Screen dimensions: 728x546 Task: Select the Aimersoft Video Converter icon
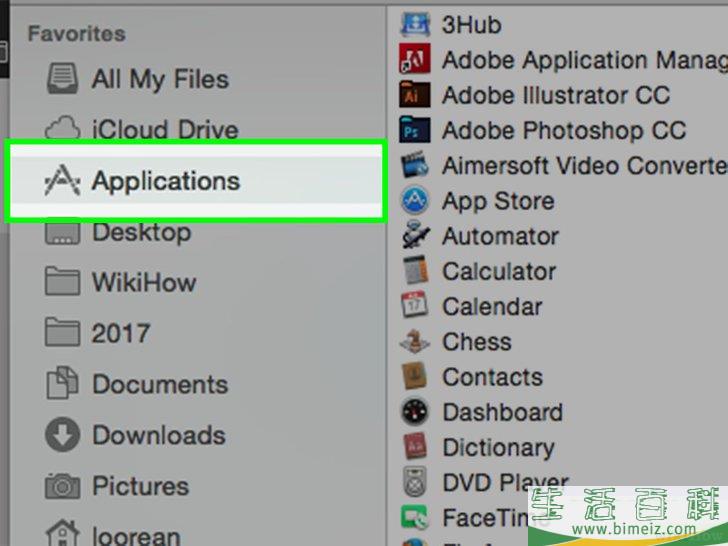415,164
